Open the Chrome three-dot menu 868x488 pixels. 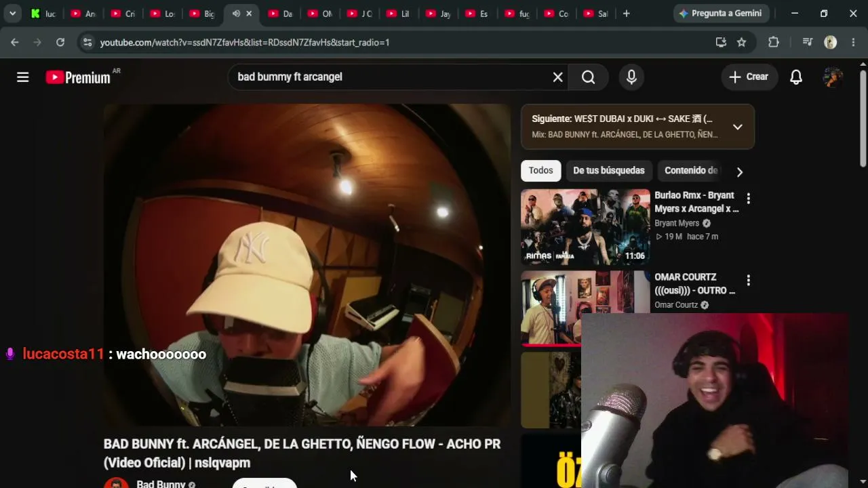[853, 42]
